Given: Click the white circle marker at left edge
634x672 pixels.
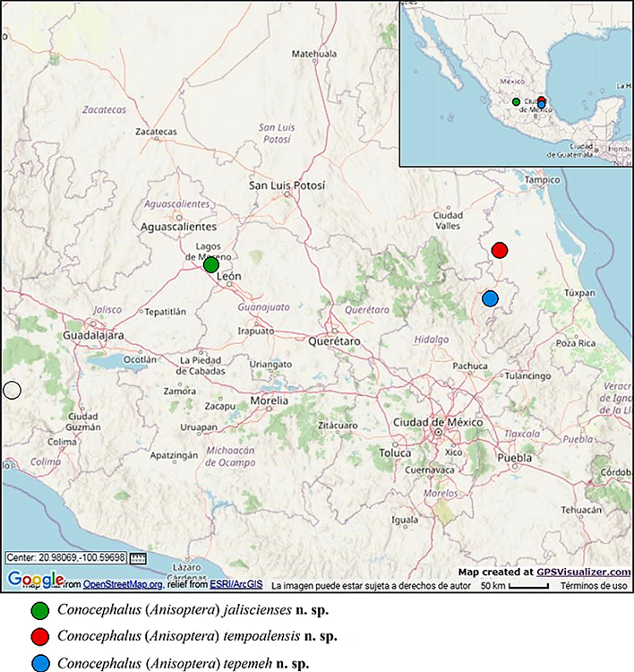Looking at the screenshot, I should tap(12, 390).
